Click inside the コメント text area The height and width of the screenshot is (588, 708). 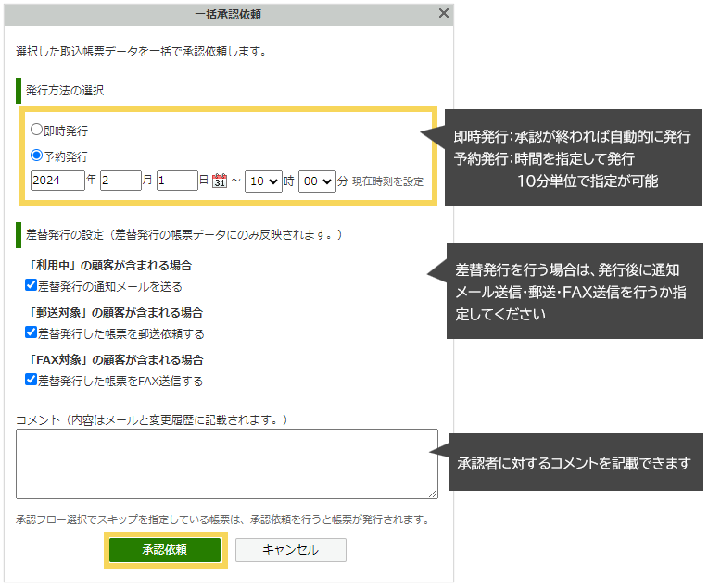[x=226, y=463]
